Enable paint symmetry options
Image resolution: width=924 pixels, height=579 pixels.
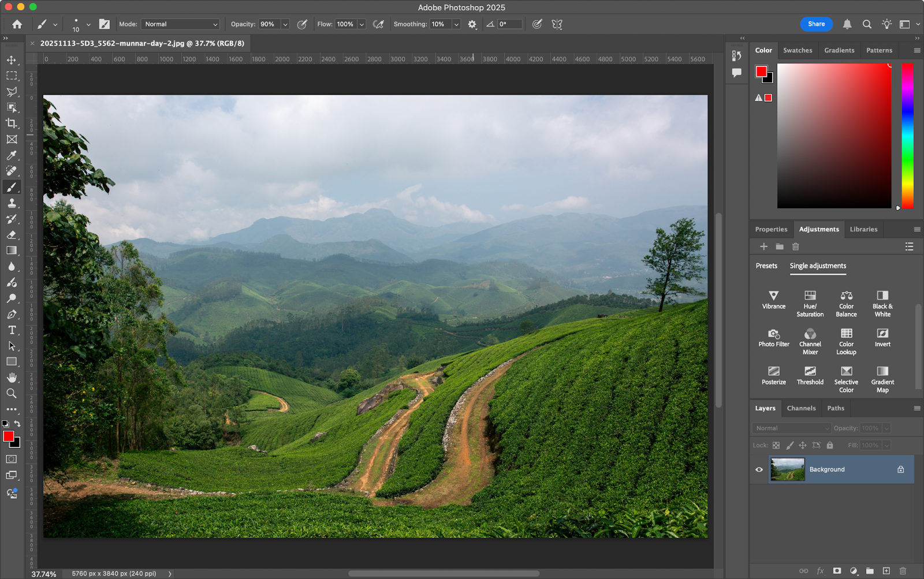[557, 24]
